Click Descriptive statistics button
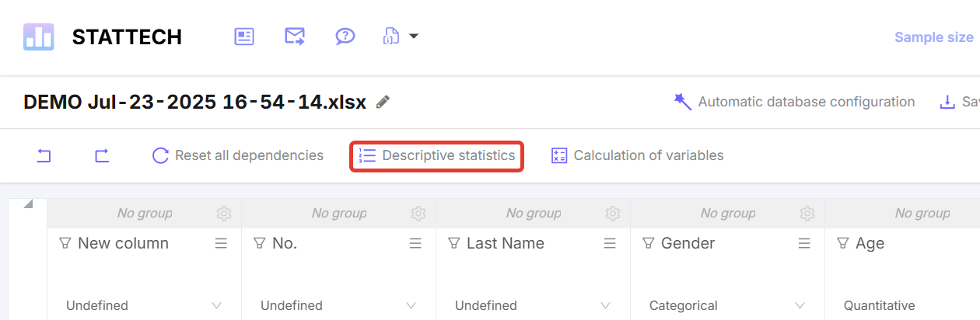980x320 pixels. click(x=436, y=156)
